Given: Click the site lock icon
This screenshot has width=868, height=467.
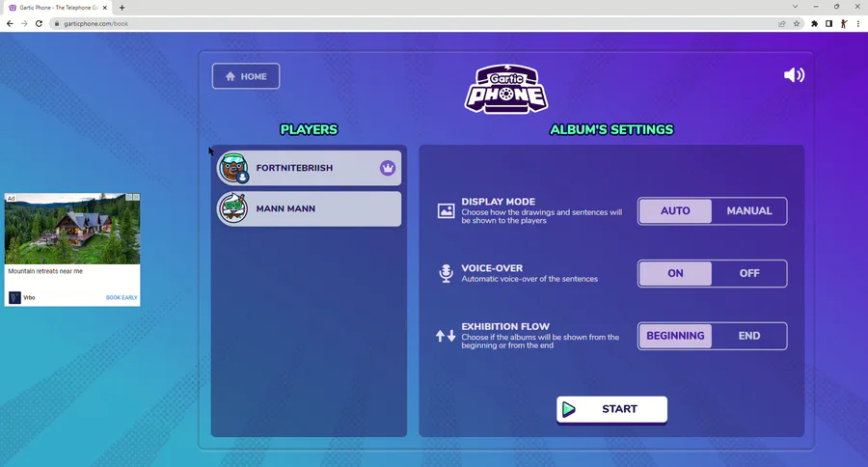Looking at the screenshot, I should [57, 24].
